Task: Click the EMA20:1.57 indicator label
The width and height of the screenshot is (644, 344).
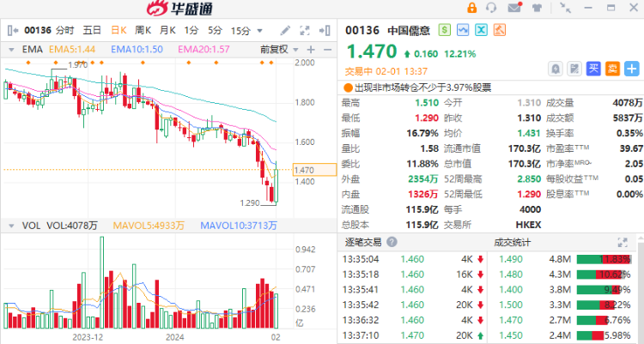Action: 204,50
